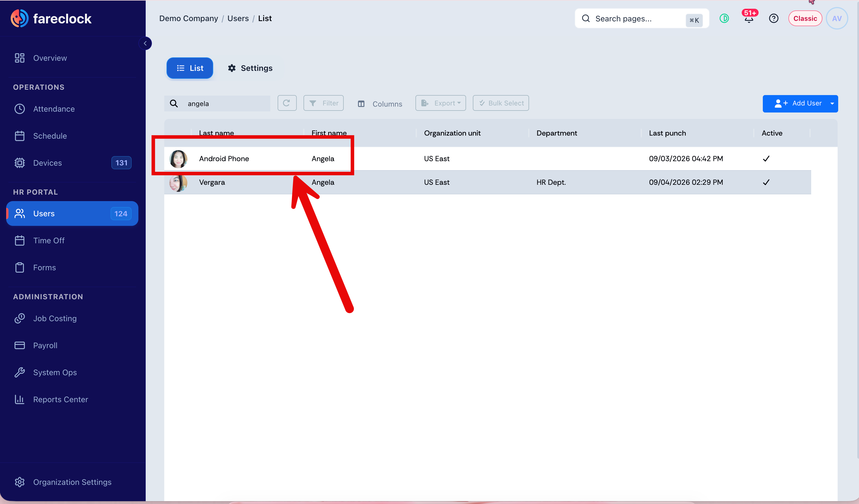Collapse the sidebar with the chevron button

[x=145, y=43]
